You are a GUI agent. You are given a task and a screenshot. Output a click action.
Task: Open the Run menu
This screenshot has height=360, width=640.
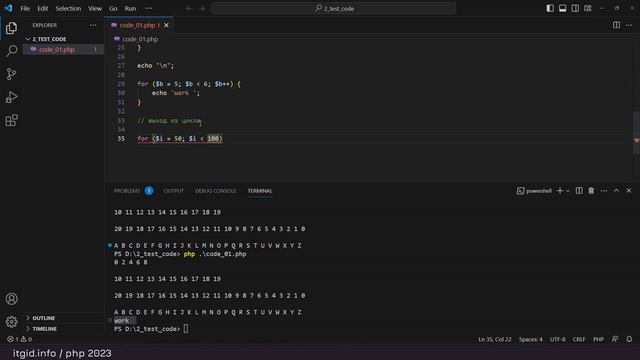pyautogui.click(x=130, y=8)
